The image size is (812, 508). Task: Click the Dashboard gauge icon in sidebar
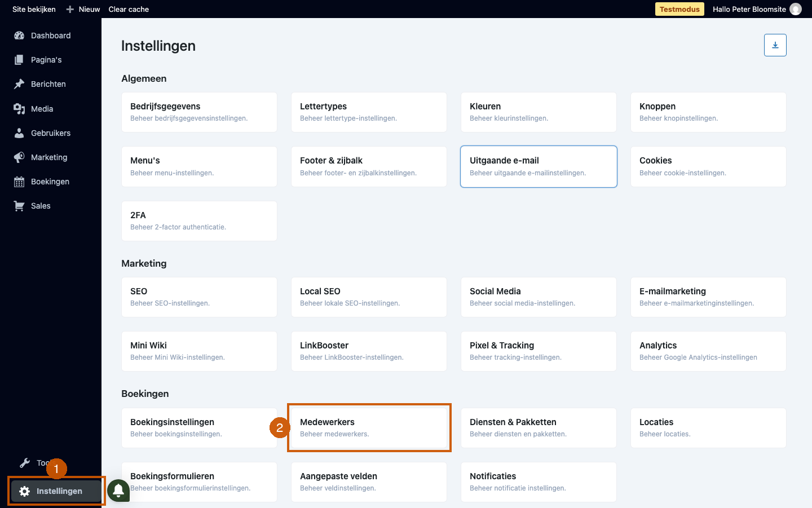(x=19, y=36)
